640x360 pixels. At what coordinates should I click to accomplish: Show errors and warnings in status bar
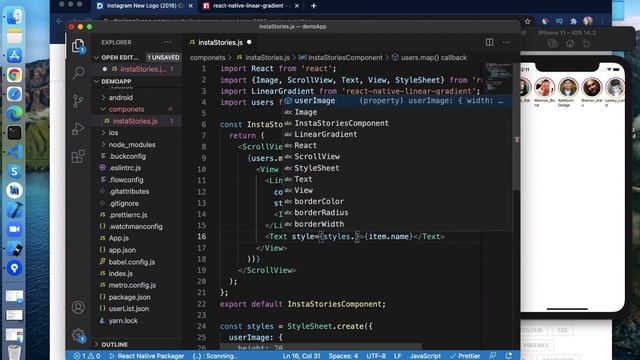click(87, 356)
